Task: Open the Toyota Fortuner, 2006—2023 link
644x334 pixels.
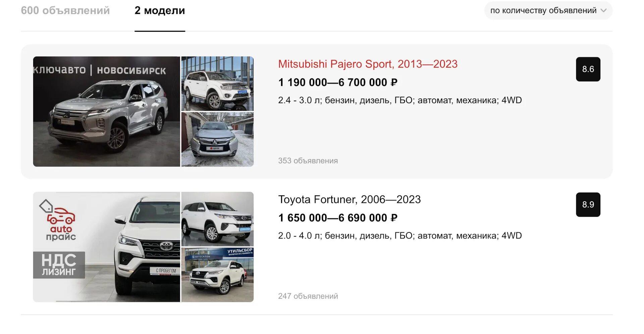Action: (x=349, y=200)
